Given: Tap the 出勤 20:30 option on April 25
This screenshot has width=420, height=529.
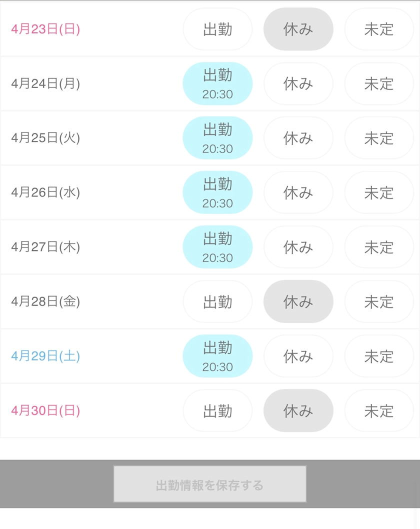Looking at the screenshot, I should (217, 138).
